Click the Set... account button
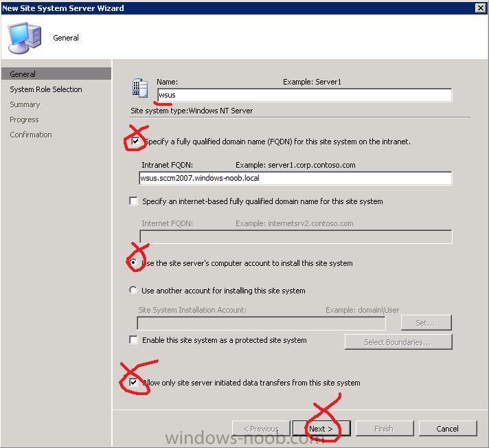Viewport: 489px width, 448px height. (x=426, y=322)
